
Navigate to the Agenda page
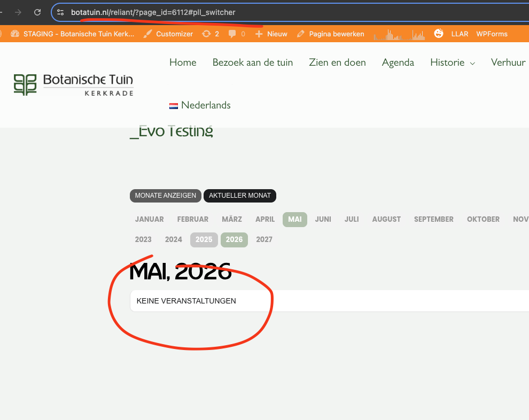[x=398, y=63]
